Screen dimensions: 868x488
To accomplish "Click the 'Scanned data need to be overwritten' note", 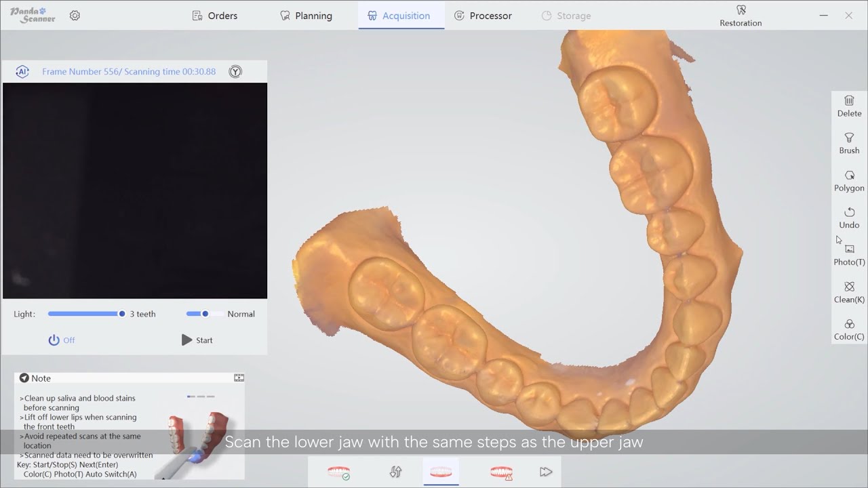I will (86, 455).
